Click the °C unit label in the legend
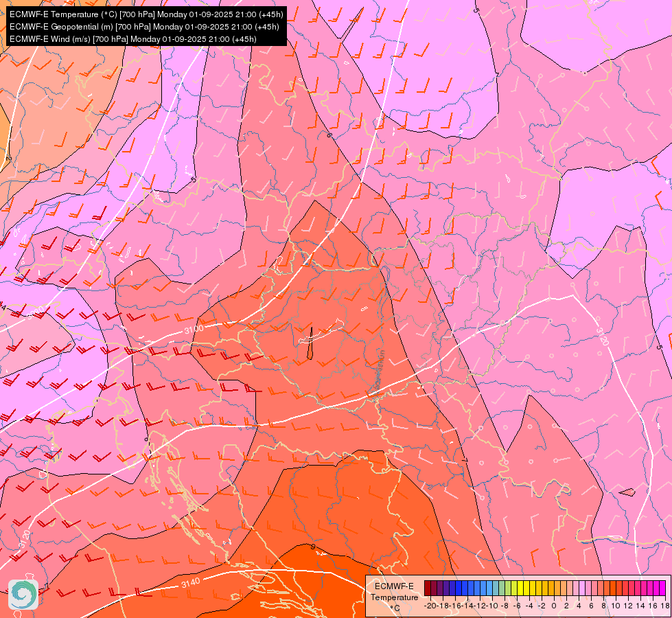 (x=395, y=608)
